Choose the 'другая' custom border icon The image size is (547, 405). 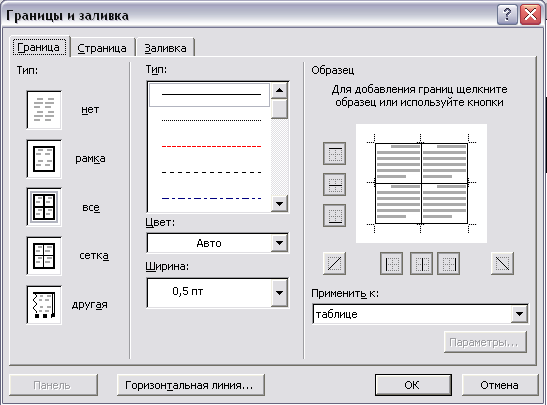click(x=44, y=305)
